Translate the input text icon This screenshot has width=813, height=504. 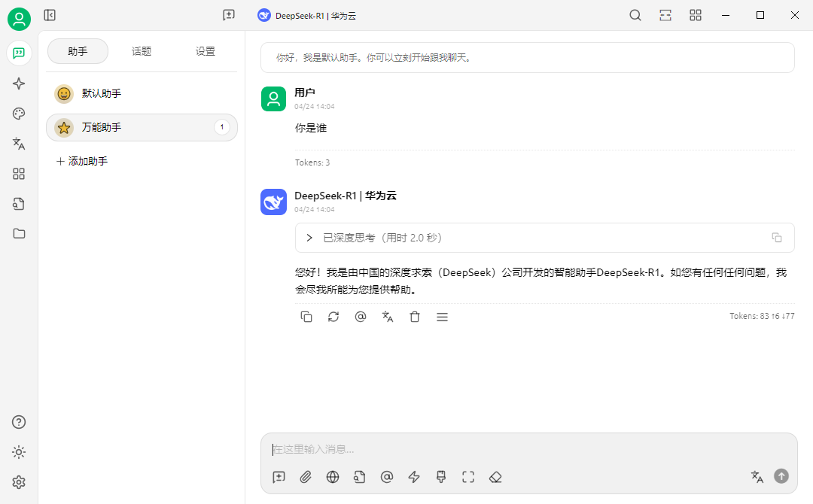[x=757, y=477]
